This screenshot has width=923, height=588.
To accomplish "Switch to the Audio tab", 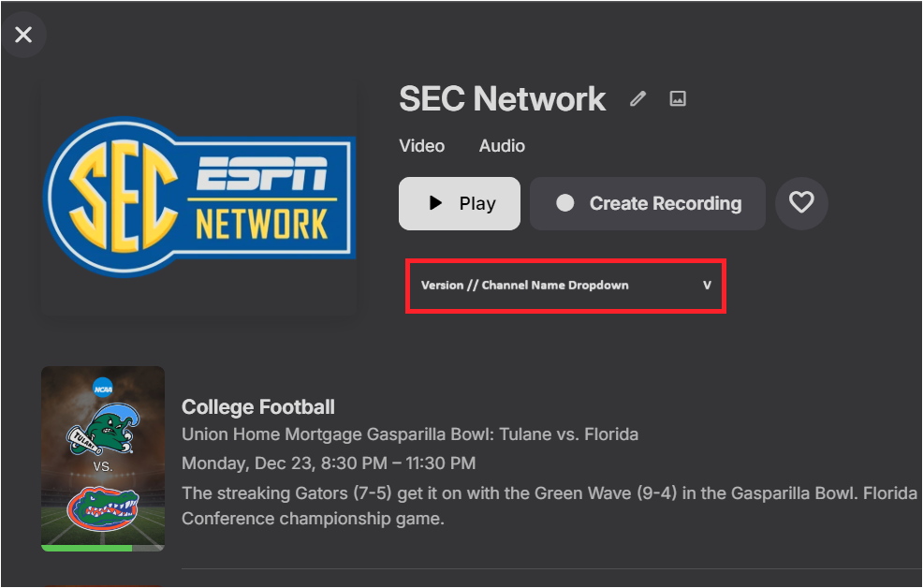I will [x=502, y=146].
